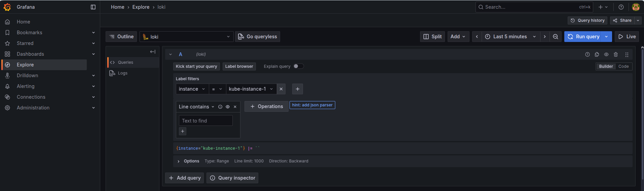Apply hint: add json parser

[x=312, y=105]
